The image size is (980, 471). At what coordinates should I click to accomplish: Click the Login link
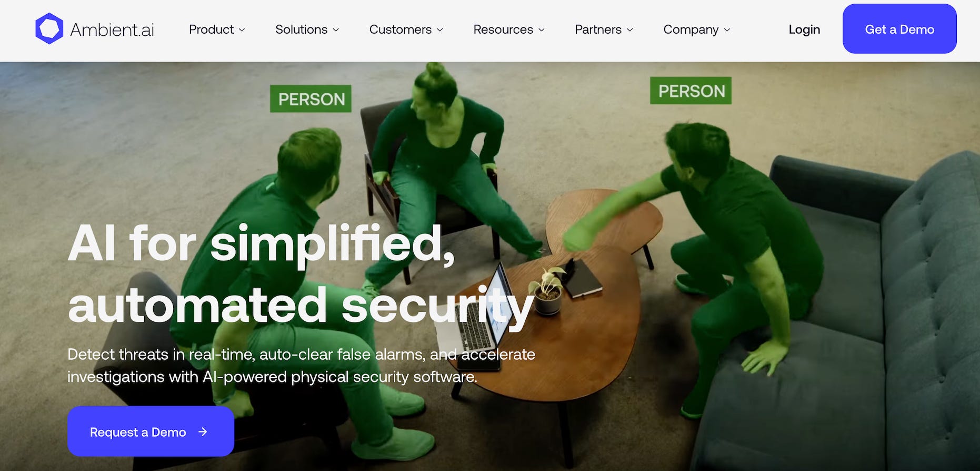804,30
